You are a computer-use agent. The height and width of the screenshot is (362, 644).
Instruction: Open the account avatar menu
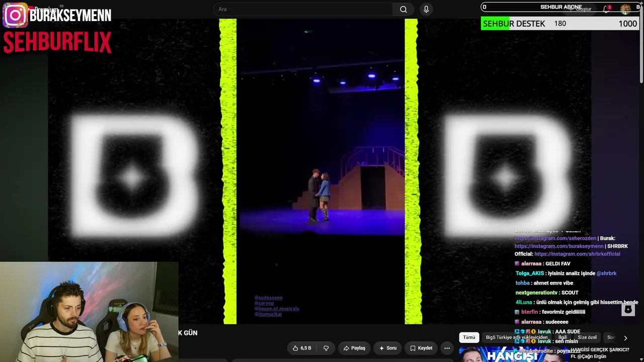(625, 9)
